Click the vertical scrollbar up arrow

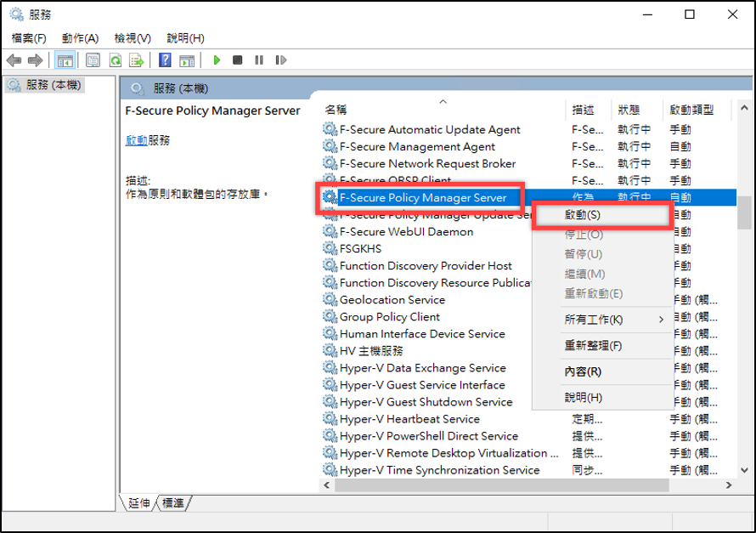pos(744,108)
